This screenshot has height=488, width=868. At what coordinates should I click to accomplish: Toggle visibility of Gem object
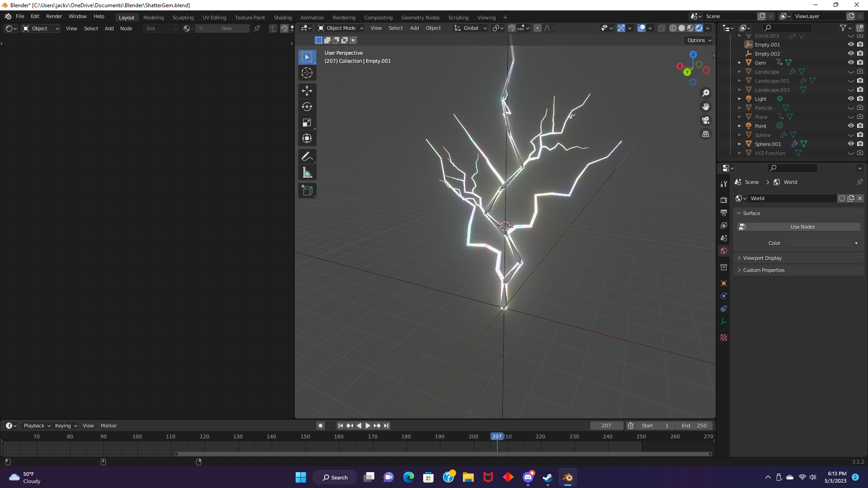coord(851,62)
